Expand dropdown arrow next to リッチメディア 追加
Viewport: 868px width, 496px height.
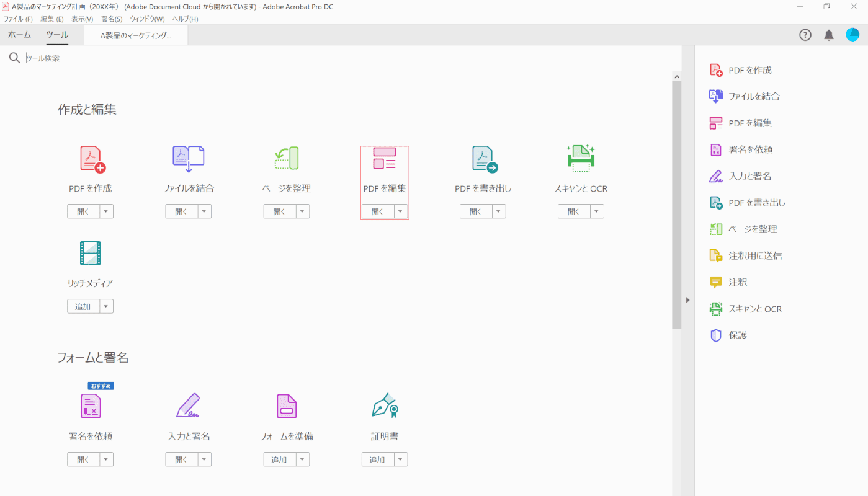point(106,306)
